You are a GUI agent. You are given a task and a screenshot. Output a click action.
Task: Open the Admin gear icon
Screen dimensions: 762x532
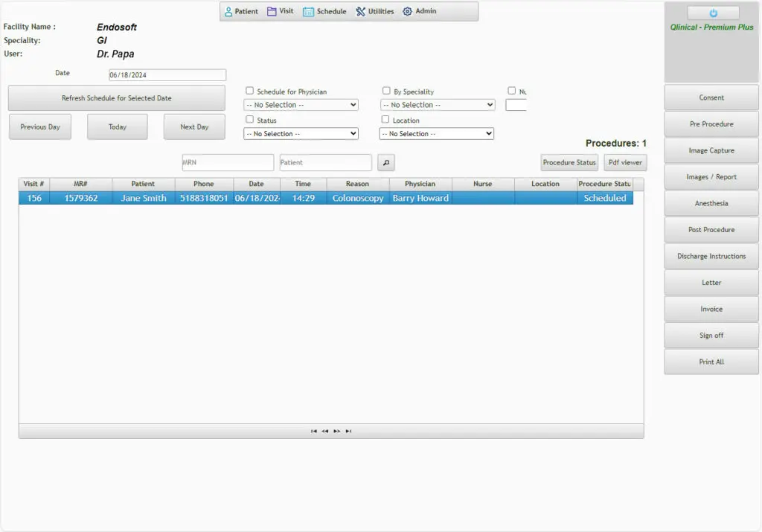[407, 11]
